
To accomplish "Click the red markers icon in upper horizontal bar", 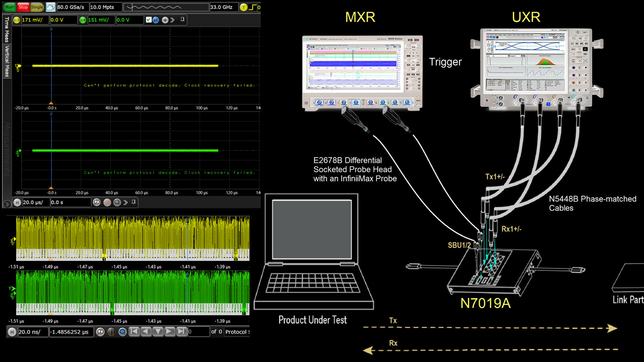I will click(x=107, y=202).
